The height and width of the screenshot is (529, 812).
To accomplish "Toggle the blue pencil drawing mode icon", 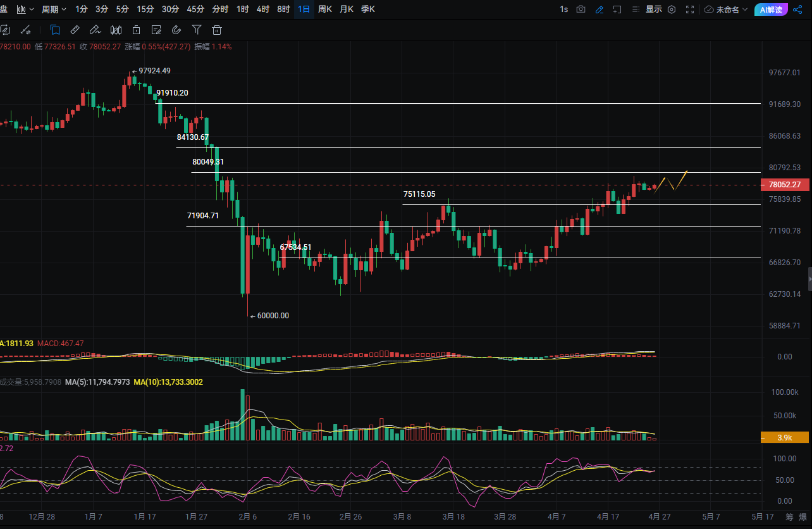I will coord(599,9).
